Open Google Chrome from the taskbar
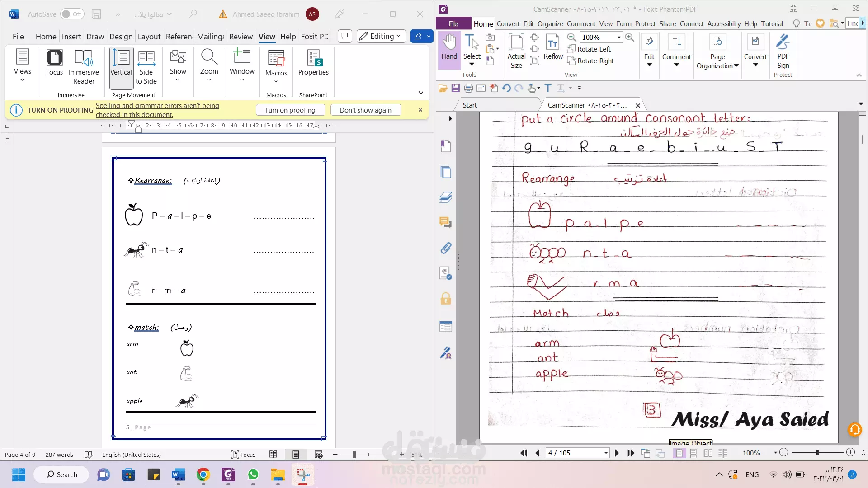868x488 pixels. [203, 474]
